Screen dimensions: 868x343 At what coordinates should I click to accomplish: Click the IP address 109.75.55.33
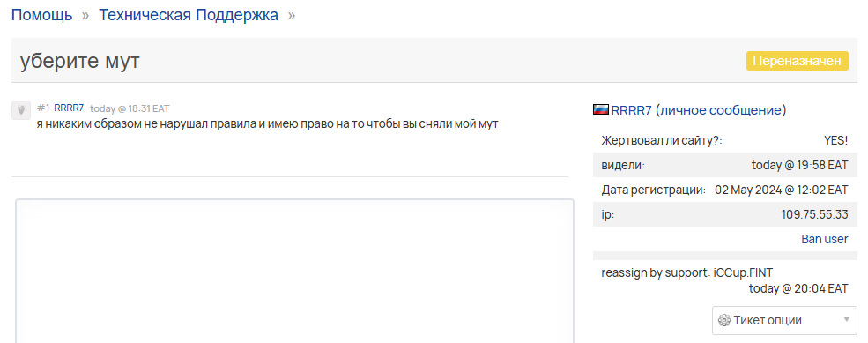pyautogui.click(x=814, y=214)
